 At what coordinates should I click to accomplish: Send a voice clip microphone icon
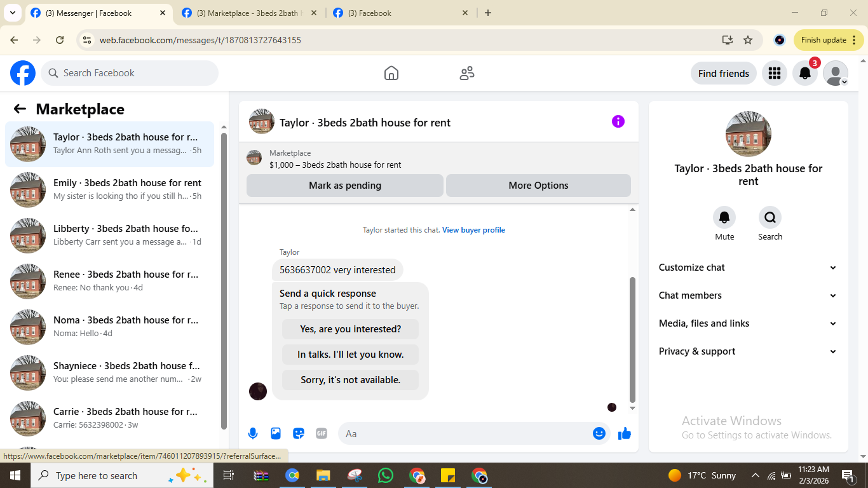pos(253,433)
